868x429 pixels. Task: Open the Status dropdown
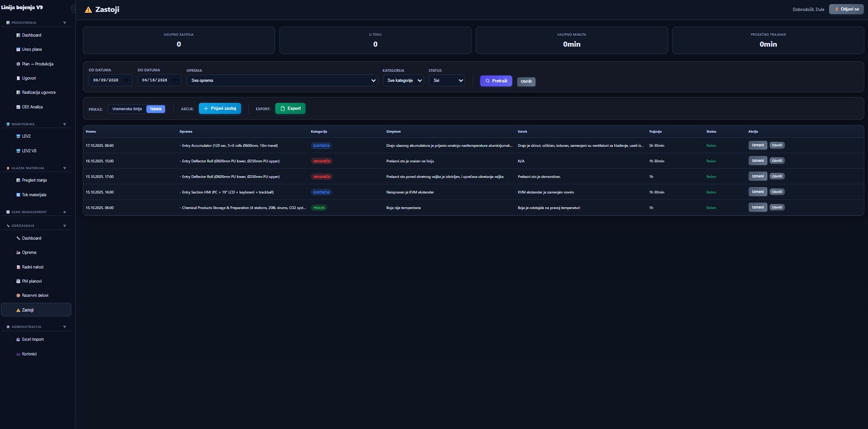click(447, 80)
